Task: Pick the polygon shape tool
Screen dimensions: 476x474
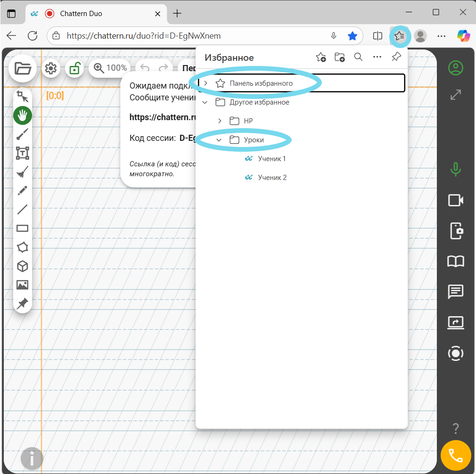Action: (x=22, y=247)
